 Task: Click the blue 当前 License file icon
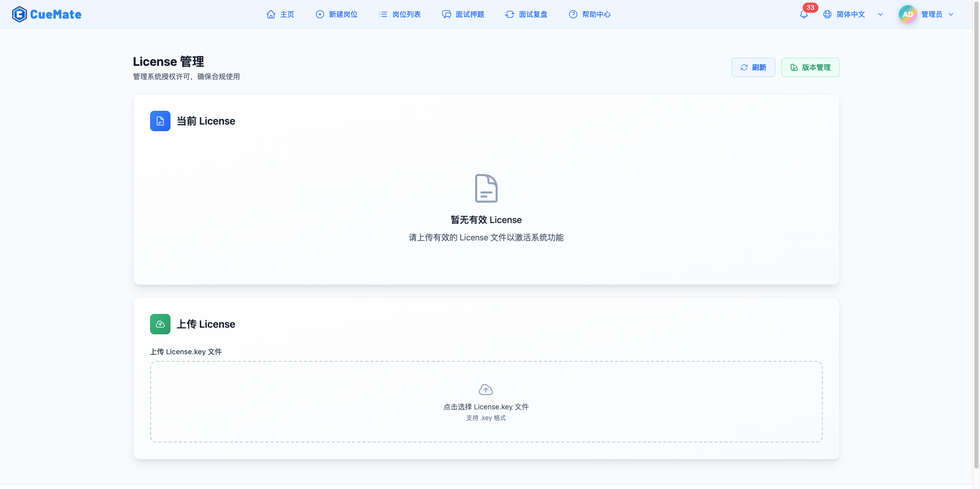(160, 121)
